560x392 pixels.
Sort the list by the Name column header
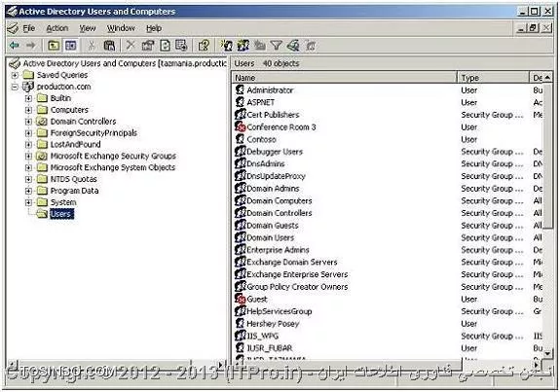coord(345,78)
